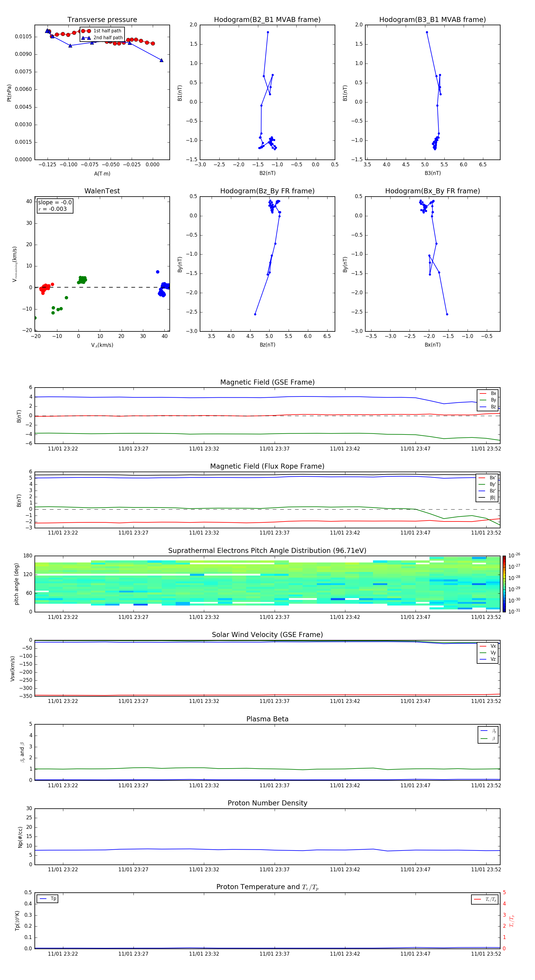
Task: Click the "Bx'" legend entry in Flux Rope panel
Action: (487, 478)
